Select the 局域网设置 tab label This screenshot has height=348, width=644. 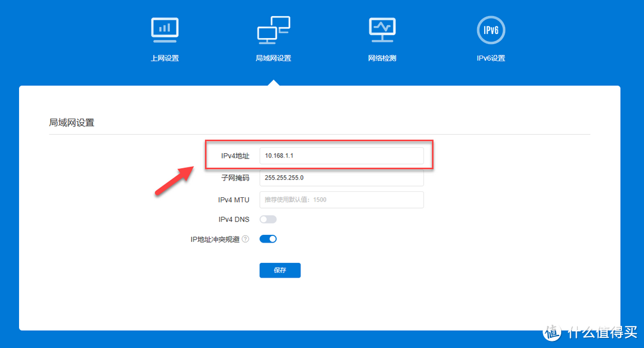pyautogui.click(x=273, y=58)
